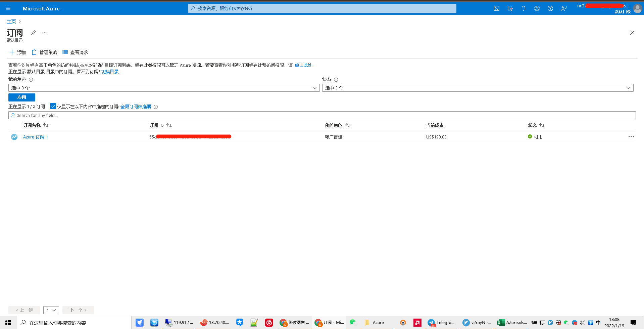The width and height of the screenshot is (644, 329).
Task: Click the US$193.03 cost cell
Action: click(x=436, y=137)
